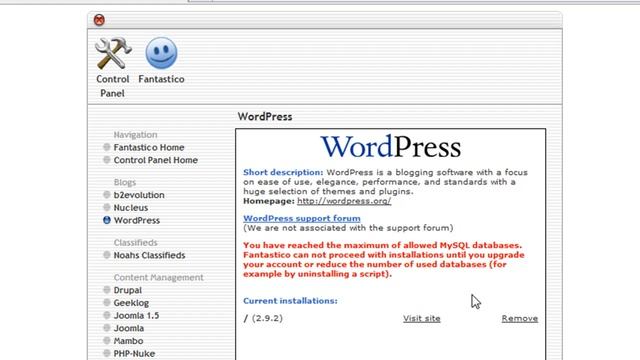Click the bullet icon beside PHP-Nuke
The width and height of the screenshot is (640, 360).
click(107, 353)
